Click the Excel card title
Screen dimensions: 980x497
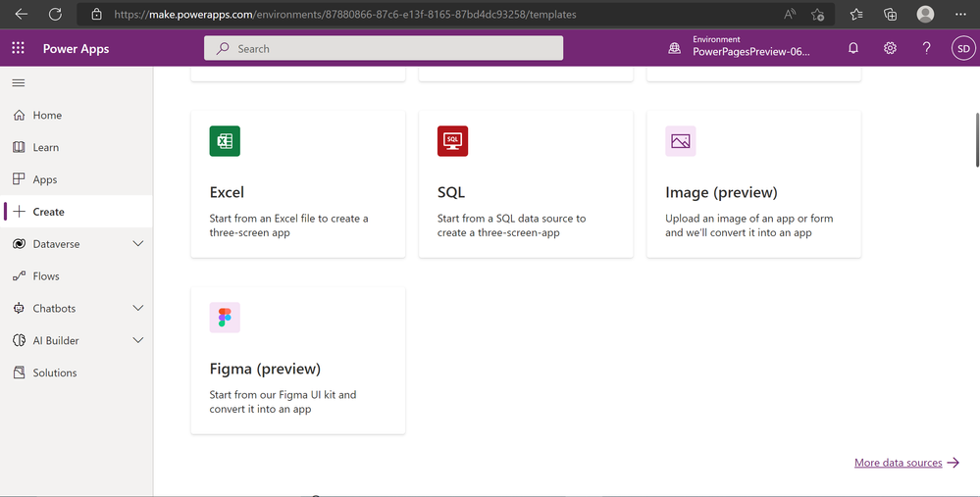227,192
